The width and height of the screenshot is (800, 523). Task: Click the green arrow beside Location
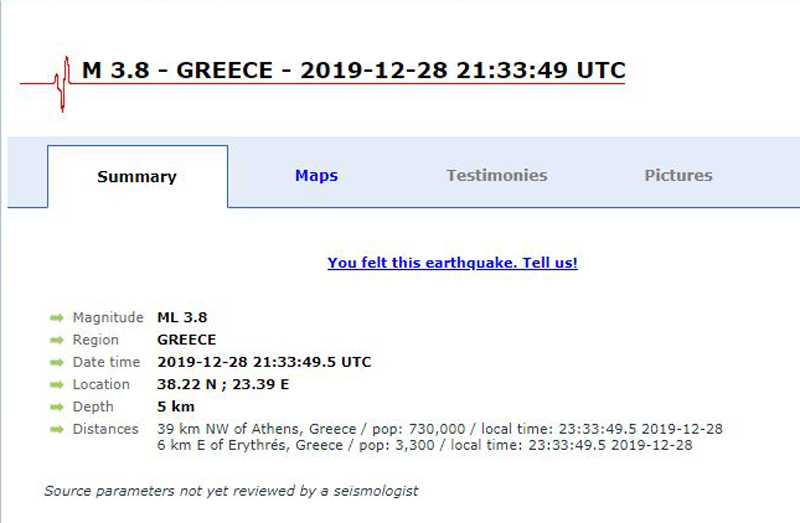click(x=57, y=385)
